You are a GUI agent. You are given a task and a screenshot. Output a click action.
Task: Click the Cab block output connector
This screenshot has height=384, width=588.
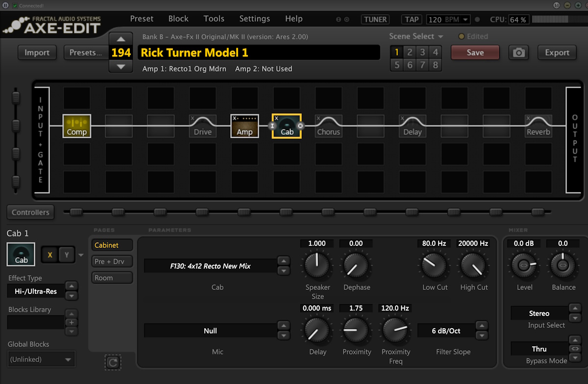coord(300,126)
